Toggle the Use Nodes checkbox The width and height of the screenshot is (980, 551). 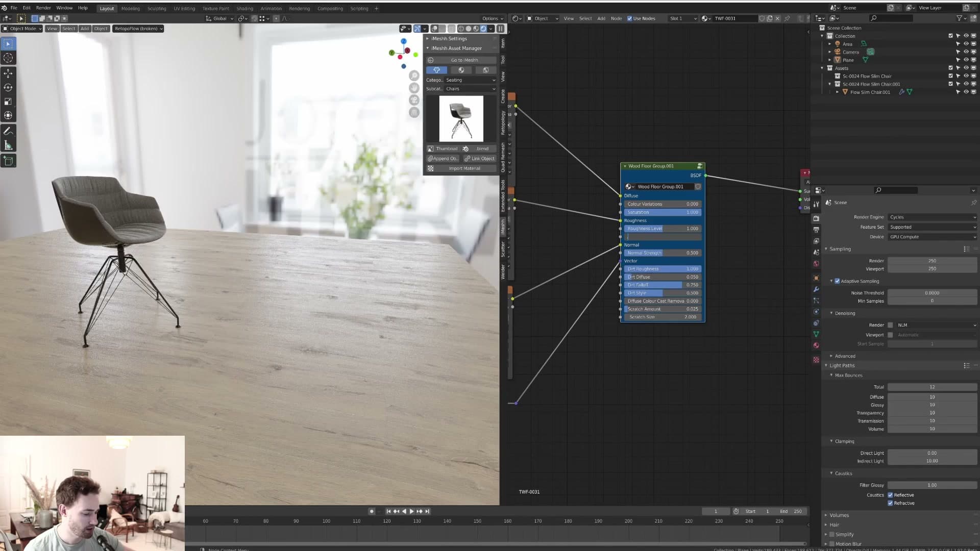(x=629, y=18)
